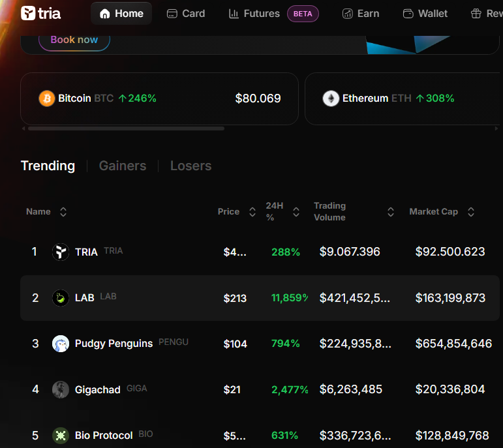
Task: Open the Bitcoin BTC price card
Action: point(159,98)
